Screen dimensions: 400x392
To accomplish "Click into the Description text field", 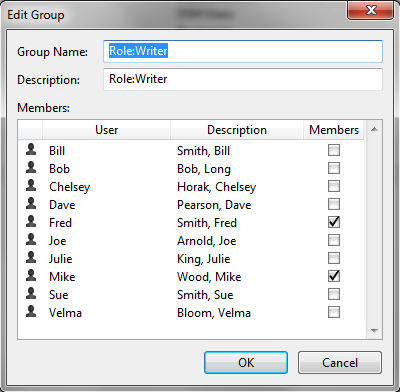I will [x=243, y=79].
